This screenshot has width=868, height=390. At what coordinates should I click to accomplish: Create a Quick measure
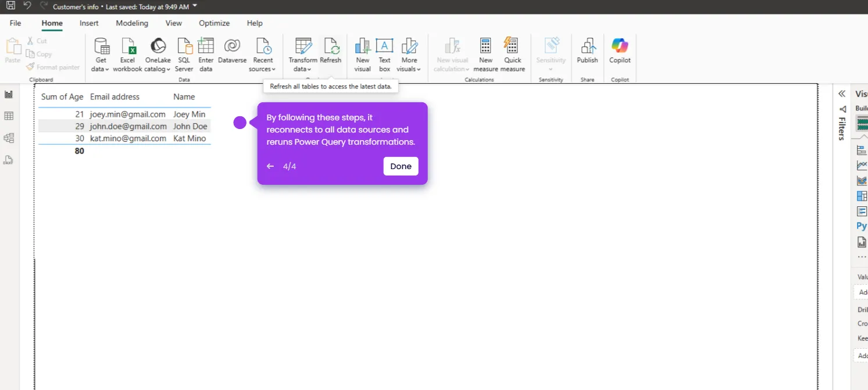coord(513,55)
